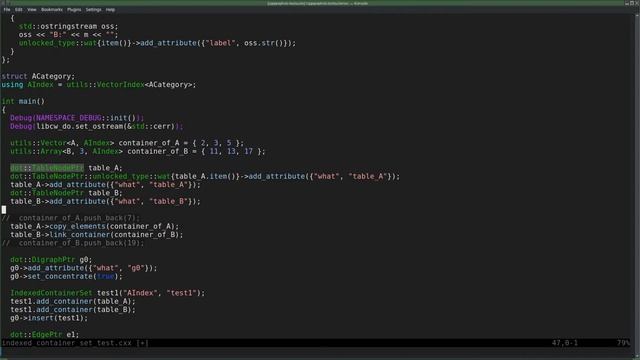Viewport: 640px width, 360px height.
Task: Open the Bookmarks menu
Action: (x=52, y=9)
